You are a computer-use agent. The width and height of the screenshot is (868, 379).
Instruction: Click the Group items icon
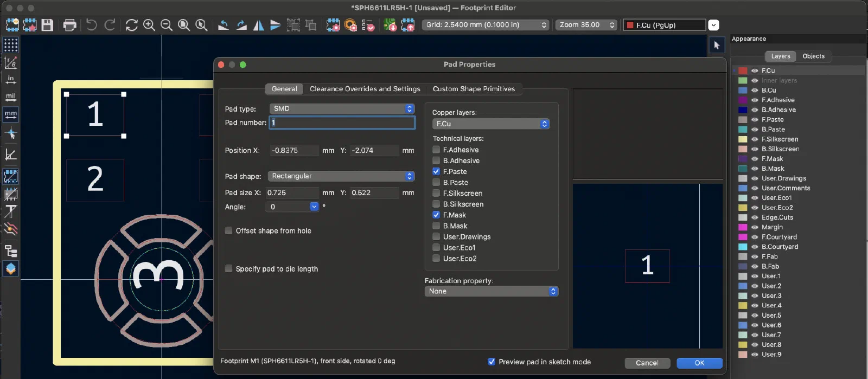click(x=293, y=25)
